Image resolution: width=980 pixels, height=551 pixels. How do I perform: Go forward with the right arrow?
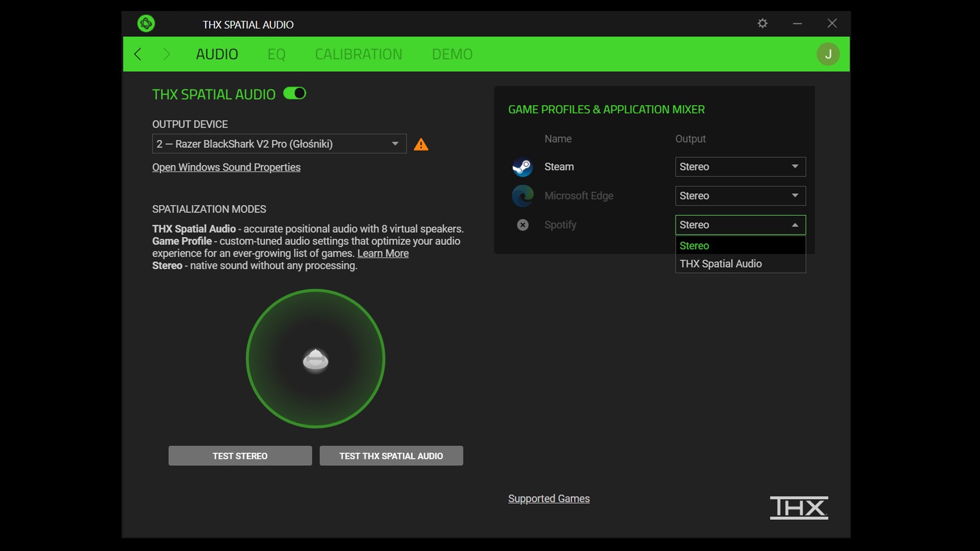click(x=166, y=54)
